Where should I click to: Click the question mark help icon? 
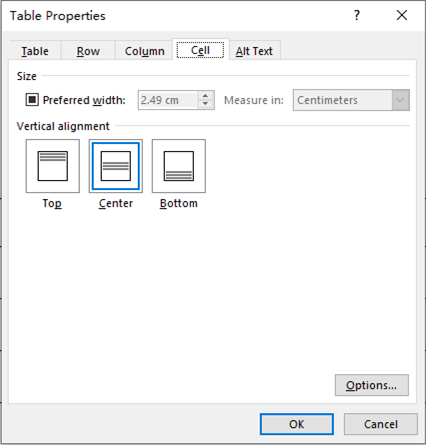click(x=357, y=15)
